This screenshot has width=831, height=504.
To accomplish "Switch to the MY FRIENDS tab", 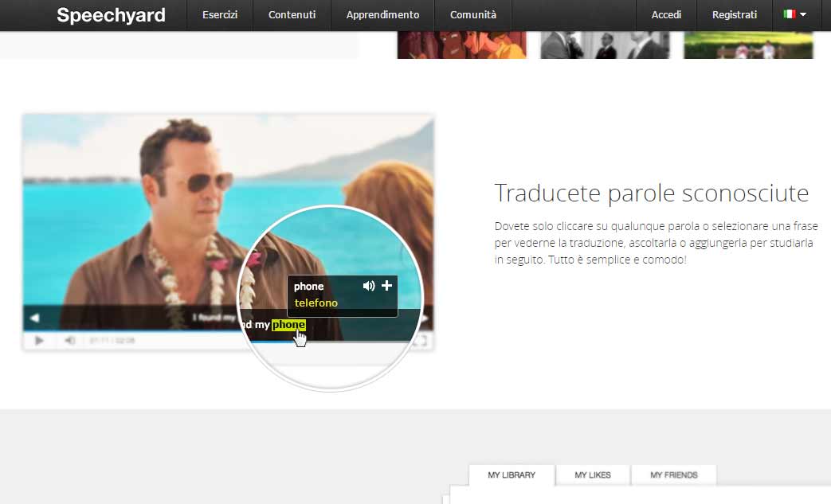I will 673,475.
